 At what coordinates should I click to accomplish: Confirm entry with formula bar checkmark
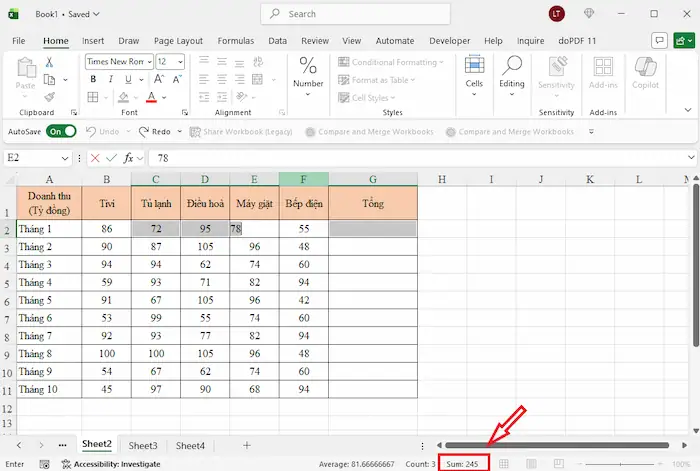(110, 158)
